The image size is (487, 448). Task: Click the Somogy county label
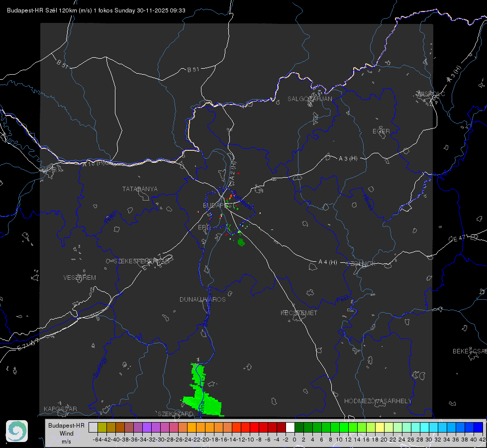tap(99, 367)
